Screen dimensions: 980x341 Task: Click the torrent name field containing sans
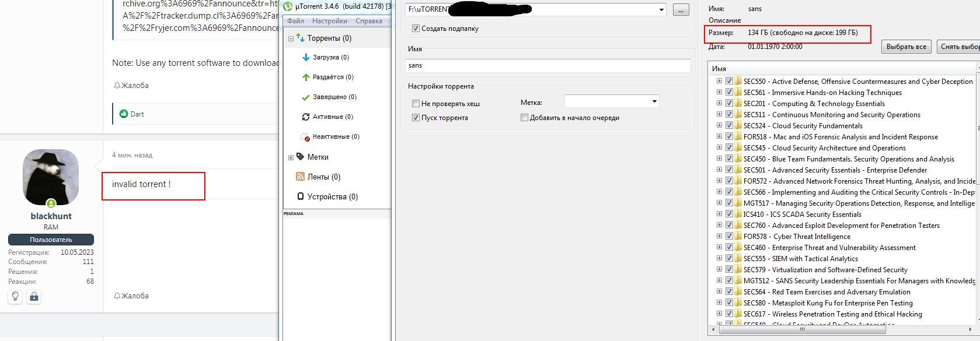547,65
